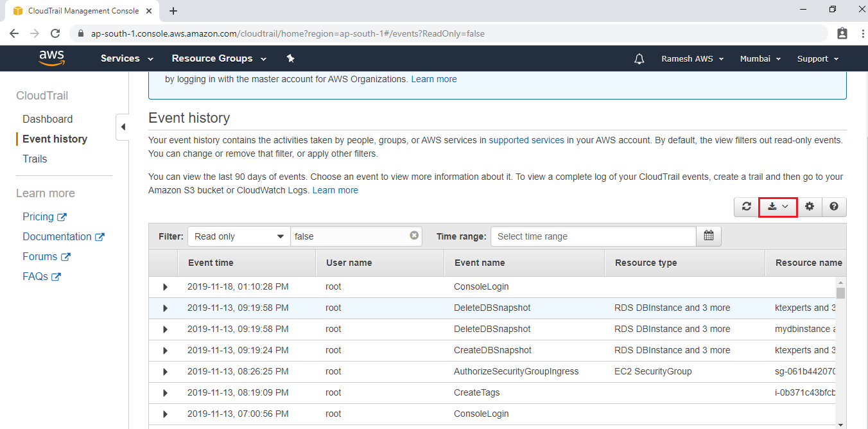Open the Support menu
868x429 pixels.
[x=818, y=58]
